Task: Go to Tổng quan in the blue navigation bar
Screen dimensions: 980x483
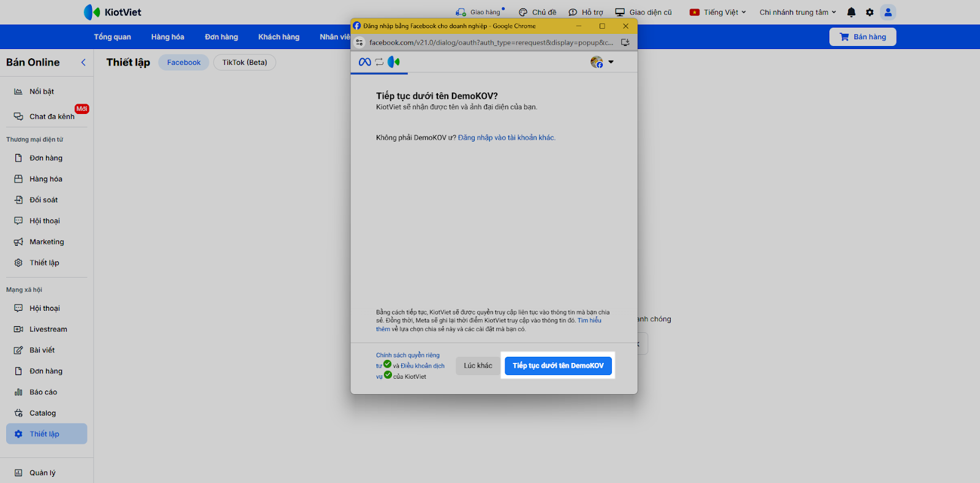Action: pos(113,37)
